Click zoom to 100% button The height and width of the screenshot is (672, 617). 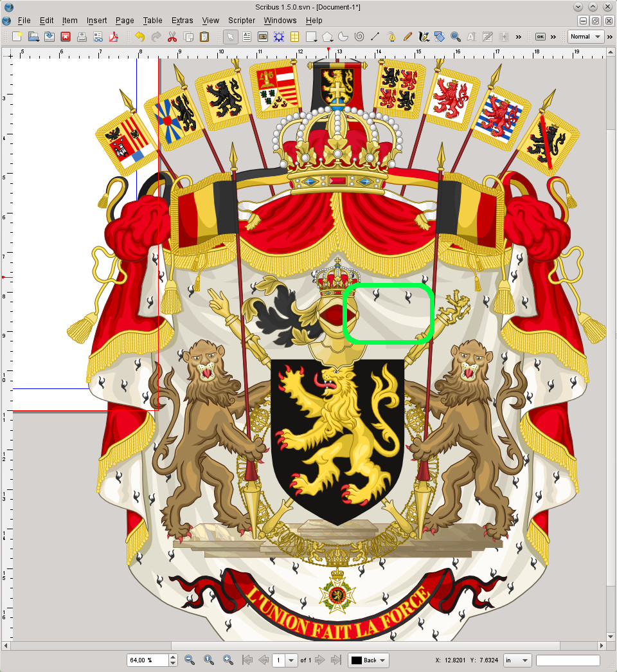[209, 660]
